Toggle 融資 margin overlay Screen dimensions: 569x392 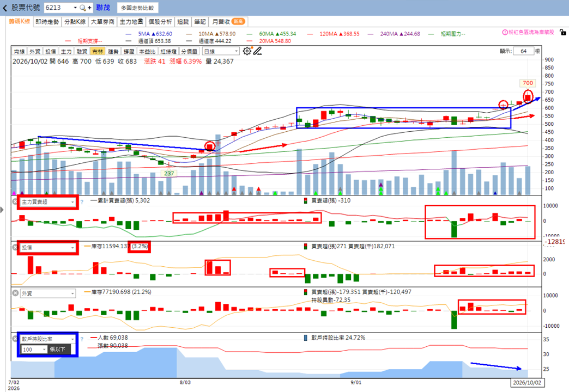pos(82,52)
